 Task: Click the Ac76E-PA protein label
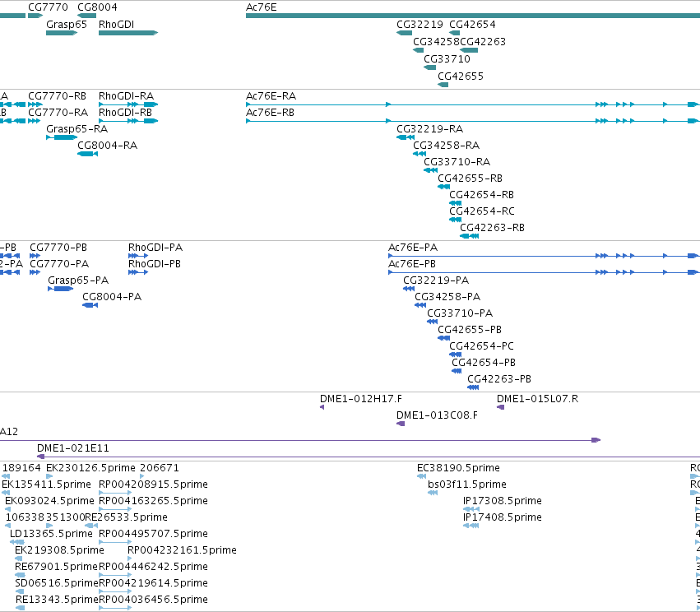[413, 248]
